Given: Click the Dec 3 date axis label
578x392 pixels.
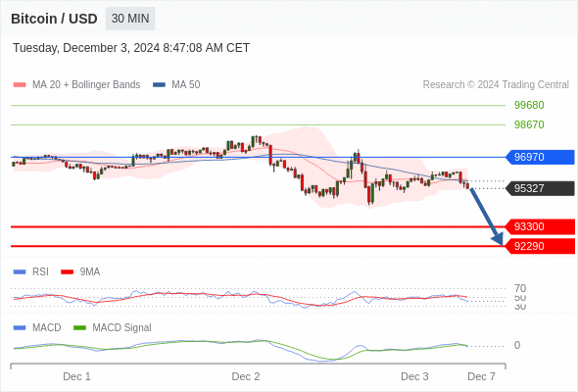Looking at the screenshot, I should (414, 376).
